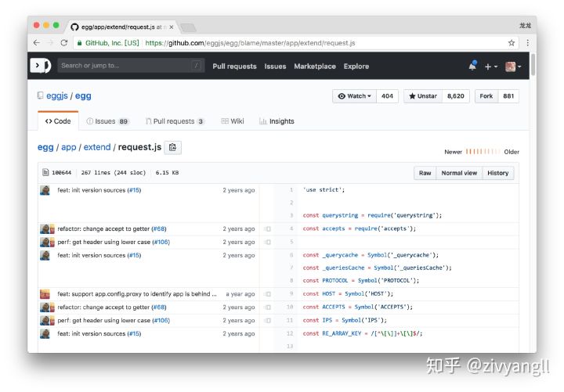The height and width of the screenshot is (392, 564).
Task: Open PR #15 link on line 12 row
Action: [134, 334]
